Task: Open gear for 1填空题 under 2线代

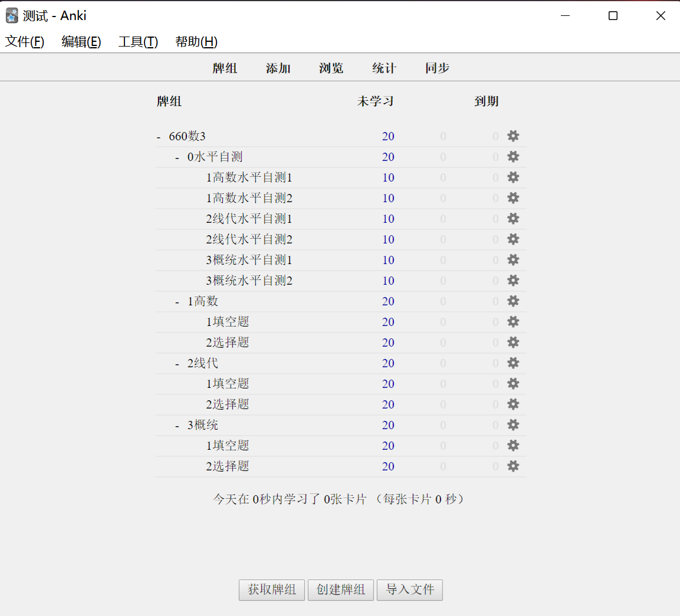Action: tap(513, 384)
